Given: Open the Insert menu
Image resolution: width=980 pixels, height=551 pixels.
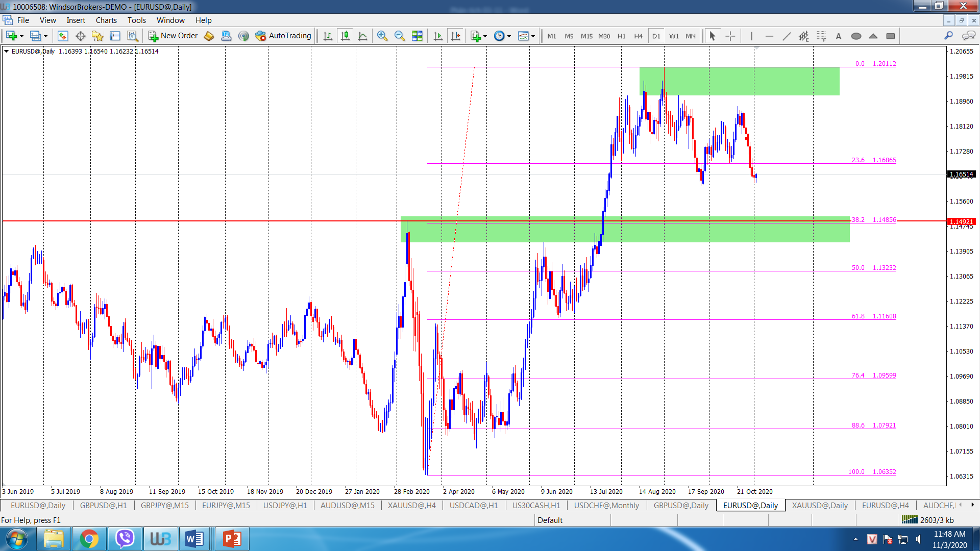Looking at the screenshot, I should click(x=76, y=20).
